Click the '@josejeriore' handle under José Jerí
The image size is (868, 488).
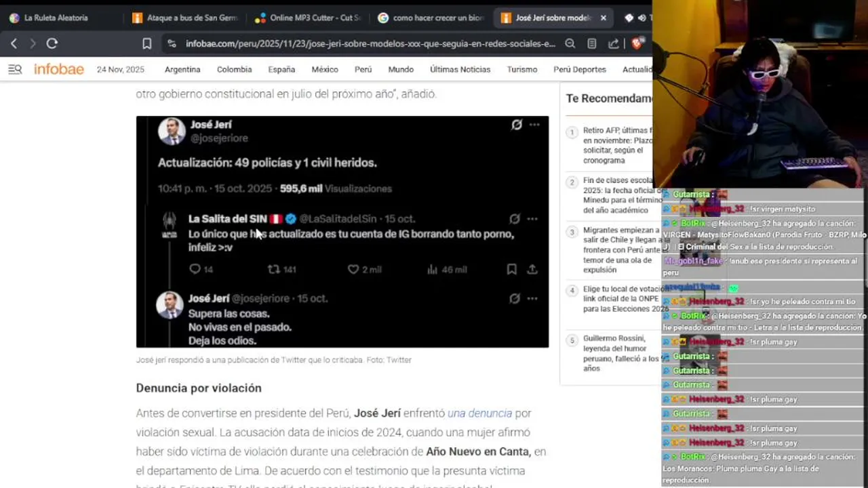coord(218,138)
